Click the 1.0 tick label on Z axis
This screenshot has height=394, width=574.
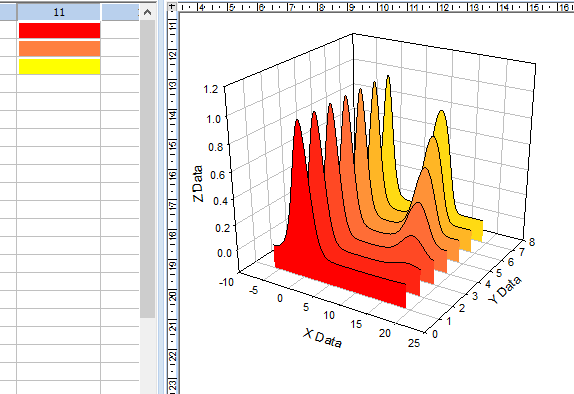pyautogui.click(x=213, y=119)
